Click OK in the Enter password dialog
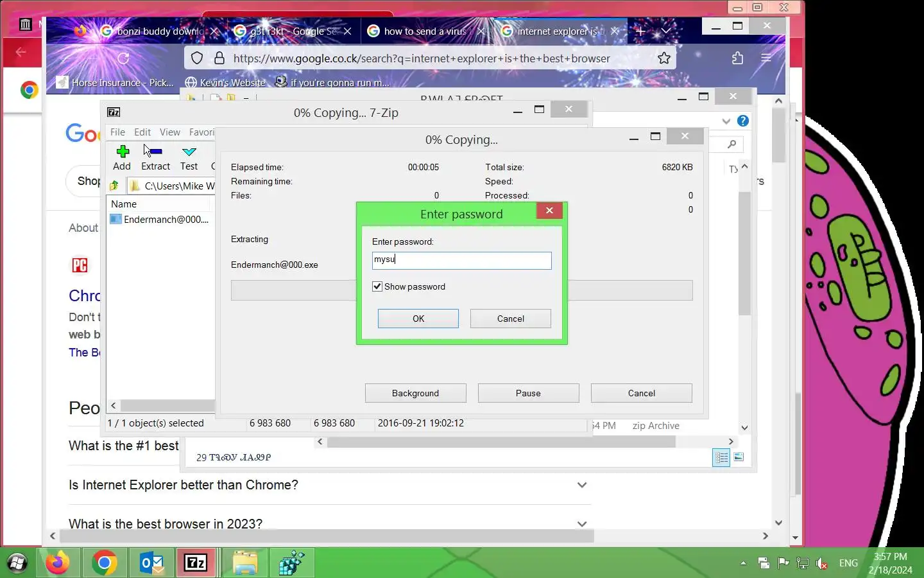Screen dimensions: 924x578 418,319
